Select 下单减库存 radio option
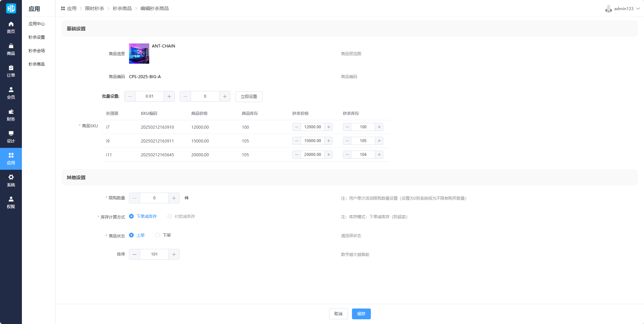Viewport: 644px width, 324px height. tap(131, 217)
